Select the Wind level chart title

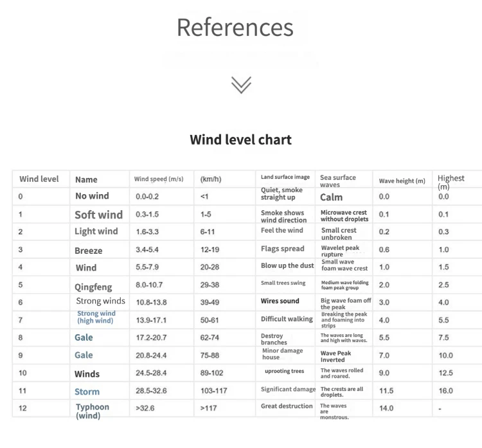click(x=240, y=139)
